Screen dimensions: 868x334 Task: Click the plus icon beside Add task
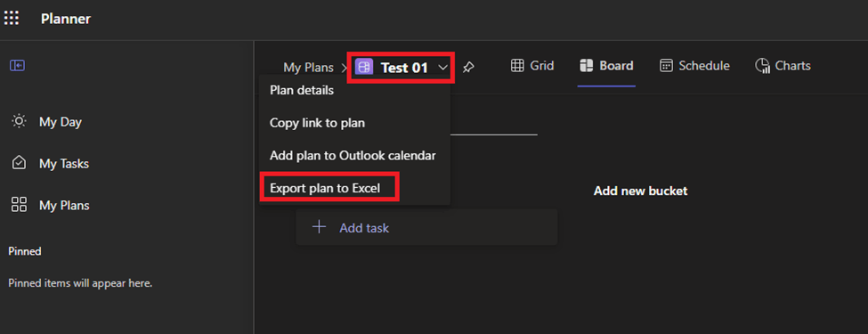coord(319,227)
